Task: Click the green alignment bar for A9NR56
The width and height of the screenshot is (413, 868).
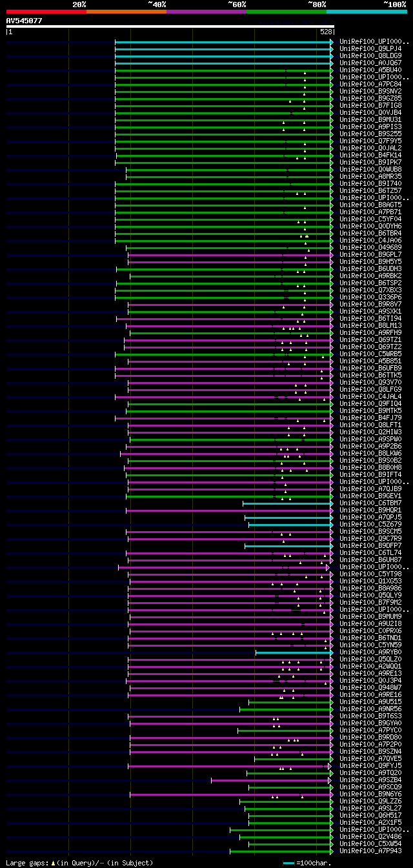Action: pos(287,709)
